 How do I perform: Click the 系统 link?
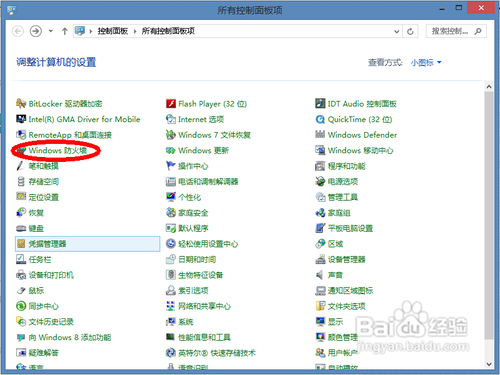click(x=186, y=322)
